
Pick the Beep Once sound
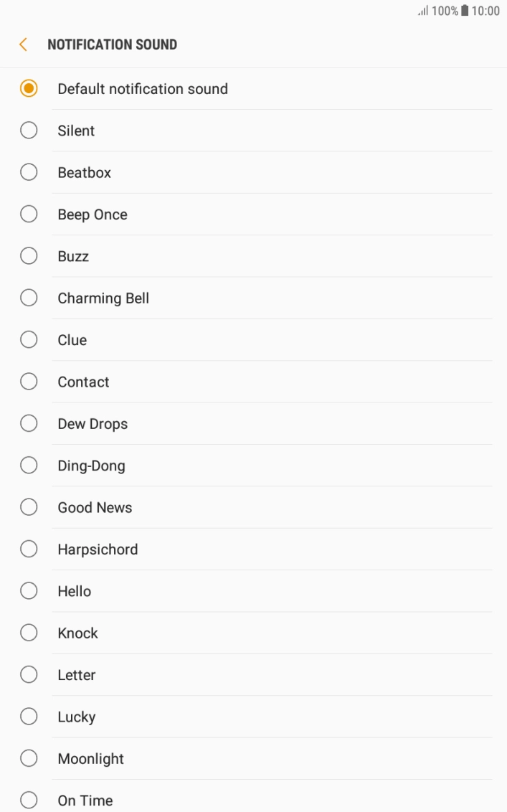[x=92, y=214]
